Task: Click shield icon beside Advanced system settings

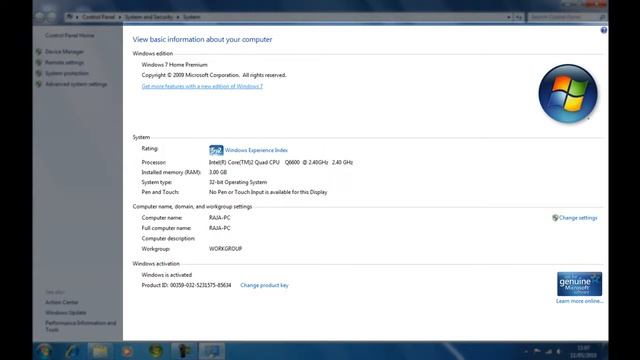Action: (x=39, y=84)
